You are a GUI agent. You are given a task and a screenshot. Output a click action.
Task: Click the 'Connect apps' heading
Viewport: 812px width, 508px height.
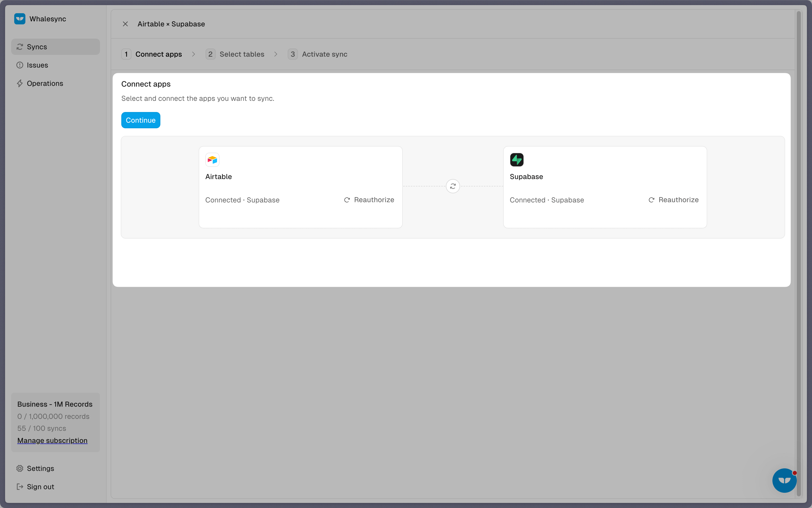click(146, 84)
